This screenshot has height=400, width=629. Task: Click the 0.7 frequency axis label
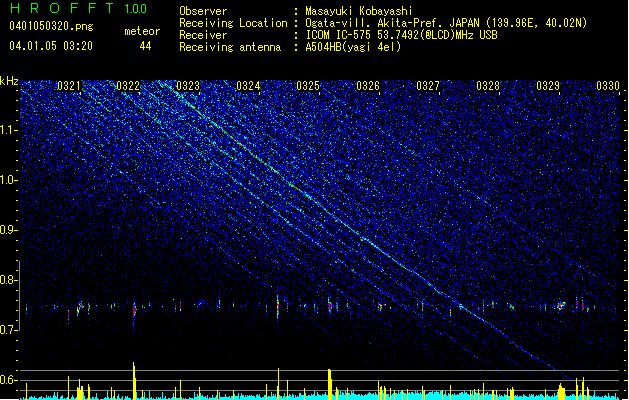[9, 330]
